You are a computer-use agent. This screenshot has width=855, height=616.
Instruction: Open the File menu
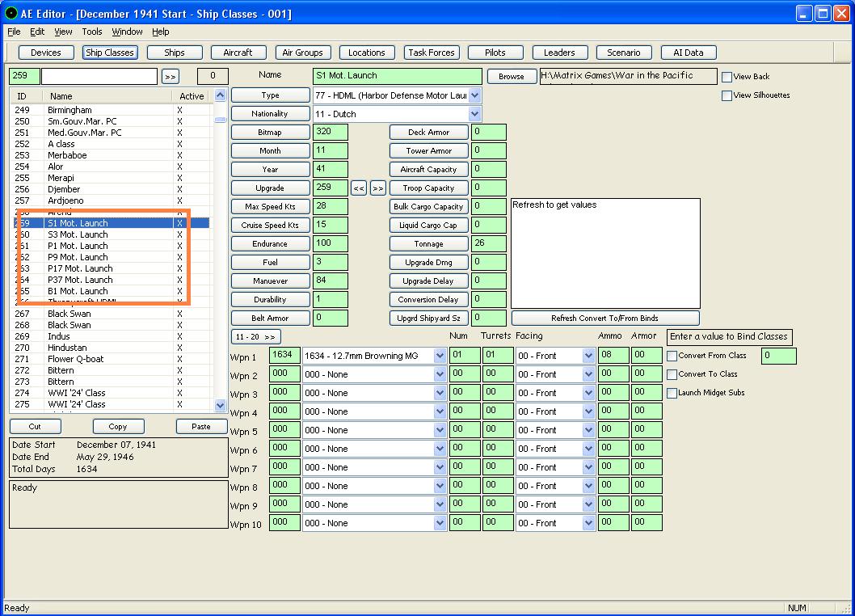pyautogui.click(x=14, y=32)
